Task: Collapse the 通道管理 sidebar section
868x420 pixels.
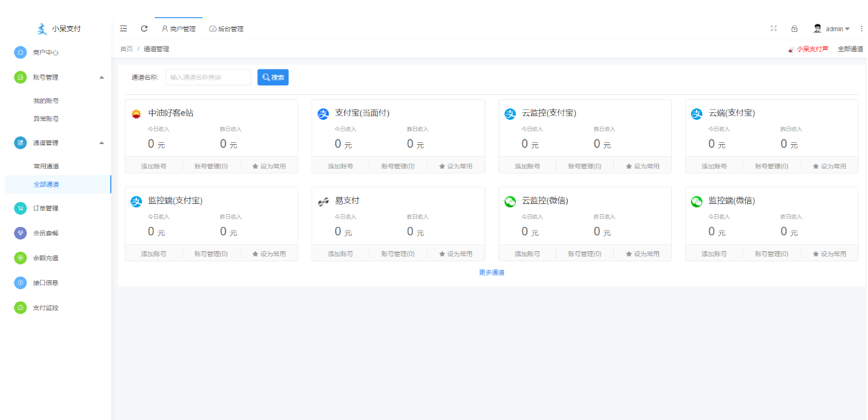Action: click(x=102, y=143)
